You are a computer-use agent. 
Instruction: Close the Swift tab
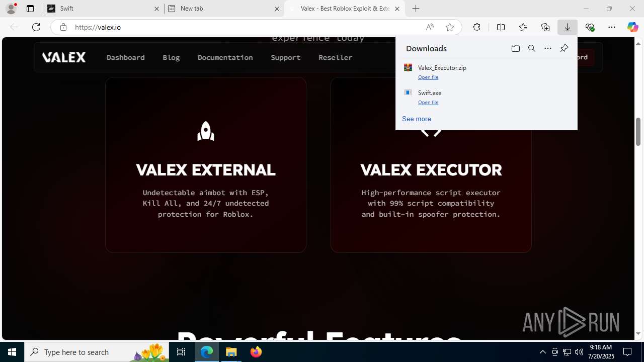[156, 9]
